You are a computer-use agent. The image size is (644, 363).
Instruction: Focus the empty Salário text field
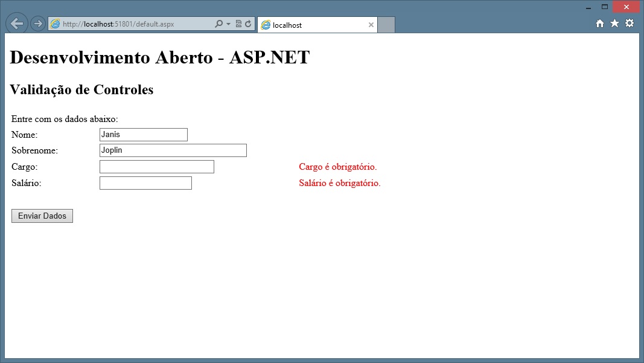point(145,183)
